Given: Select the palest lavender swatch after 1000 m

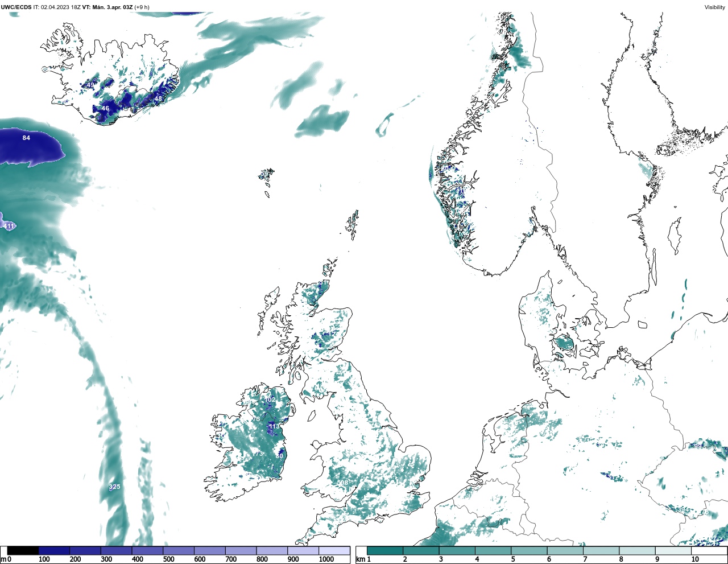Looking at the screenshot, I should (x=334, y=550).
